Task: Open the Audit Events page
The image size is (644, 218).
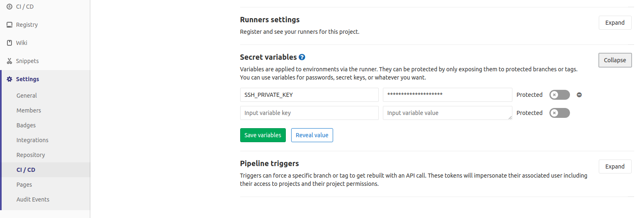Action: [x=33, y=199]
